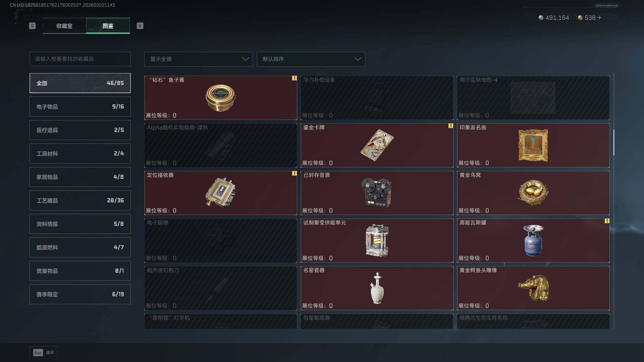Click the 名窑瓷器 porcelain vase icon
644x362 pixels.
(377, 288)
